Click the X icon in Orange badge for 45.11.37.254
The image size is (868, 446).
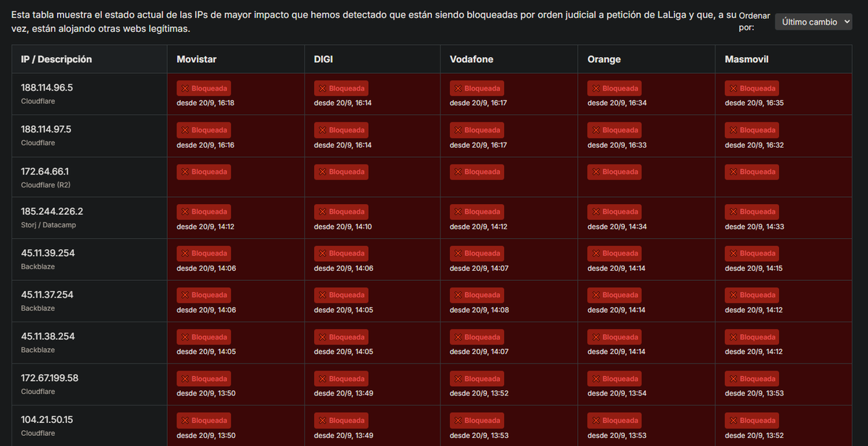(x=595, y=295)
